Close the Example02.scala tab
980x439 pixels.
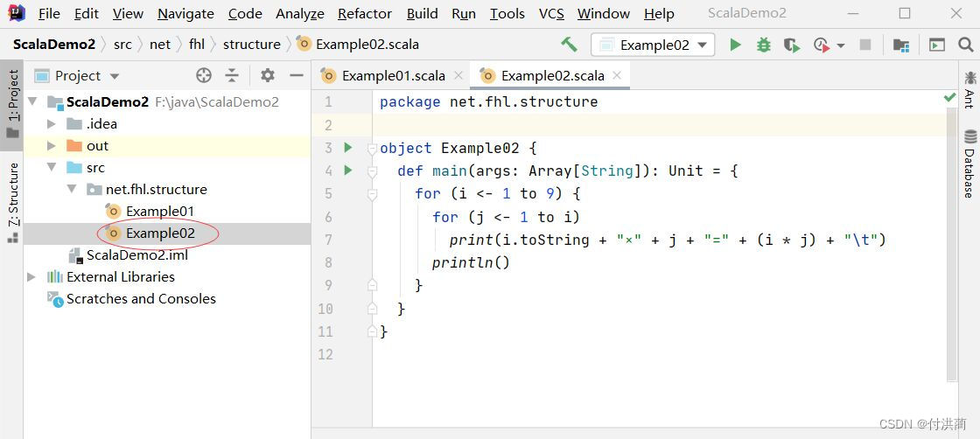pyautogui.click(x=617, y=75)
